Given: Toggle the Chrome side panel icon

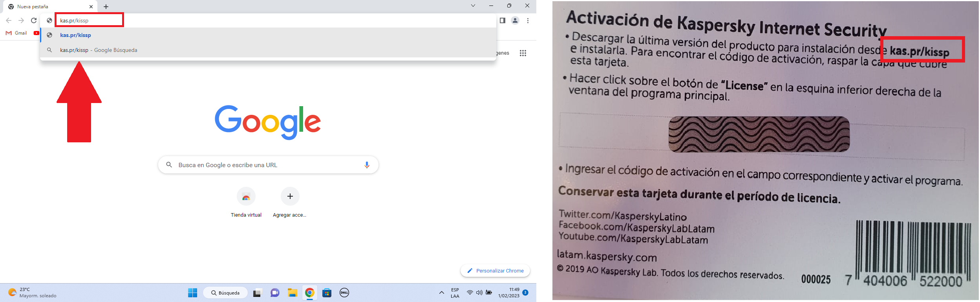Looking at the screenshot, I should [x=502, y=20].
